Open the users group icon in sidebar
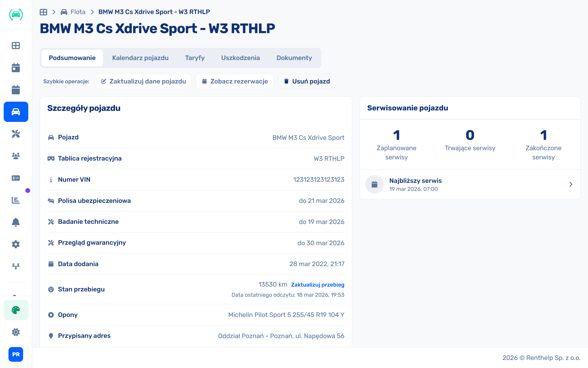588x368 pixels. (x=16, y=156)
